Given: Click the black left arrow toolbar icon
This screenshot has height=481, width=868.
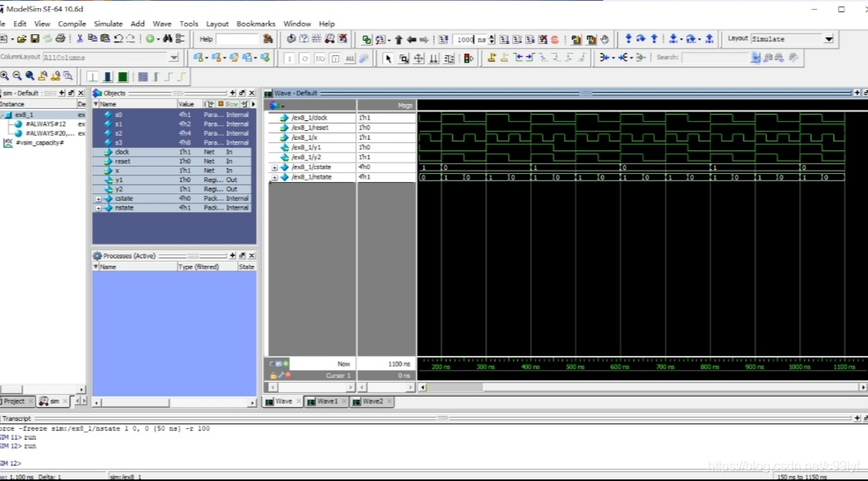Looking at the screenshot, I should [x=411, y=39].
